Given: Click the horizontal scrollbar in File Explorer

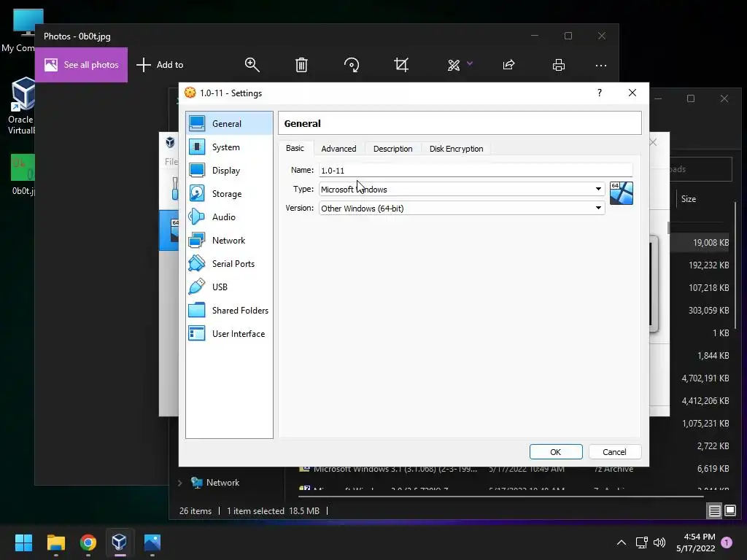Looking at the screenshot, I should point(500,497).
